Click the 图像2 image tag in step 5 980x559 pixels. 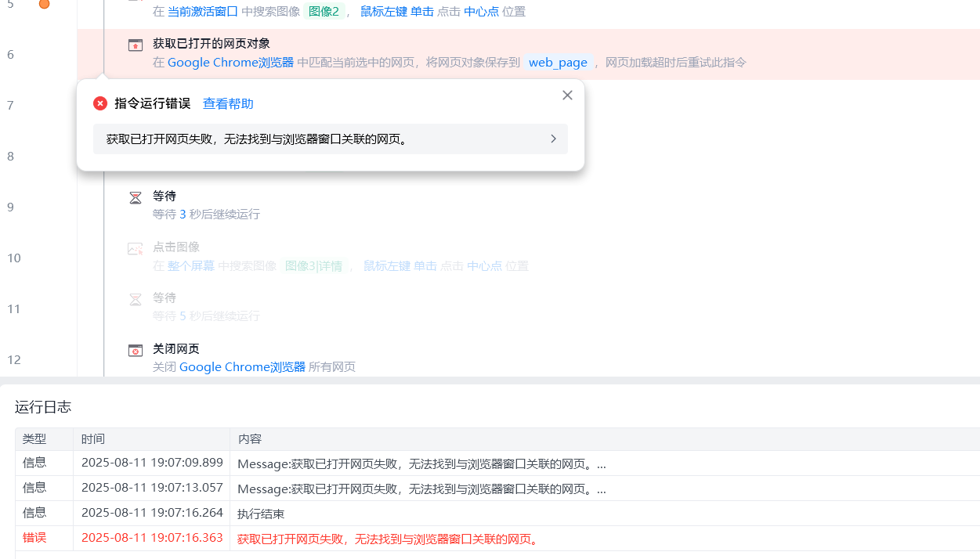pos(324,12)
